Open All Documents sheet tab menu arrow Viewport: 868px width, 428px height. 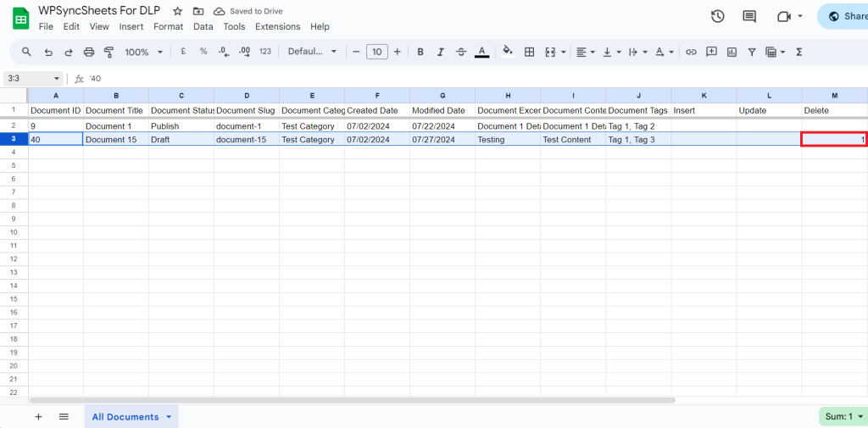pos(169,417)
